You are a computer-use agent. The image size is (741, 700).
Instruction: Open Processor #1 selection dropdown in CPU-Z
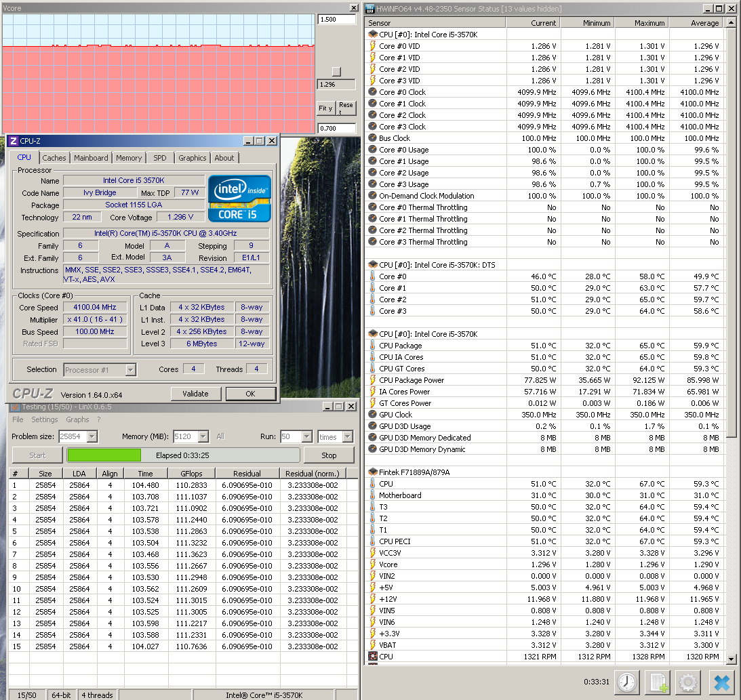(131, 370)
